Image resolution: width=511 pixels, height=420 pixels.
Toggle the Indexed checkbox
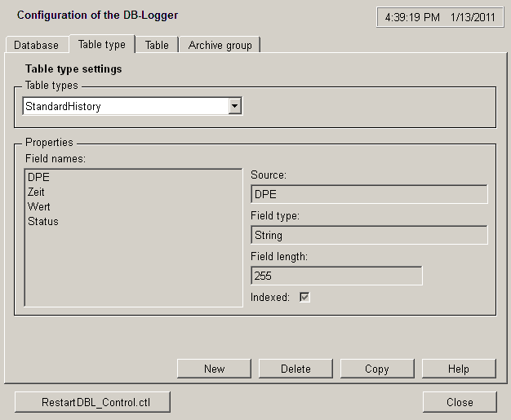(x=304, y=298)
